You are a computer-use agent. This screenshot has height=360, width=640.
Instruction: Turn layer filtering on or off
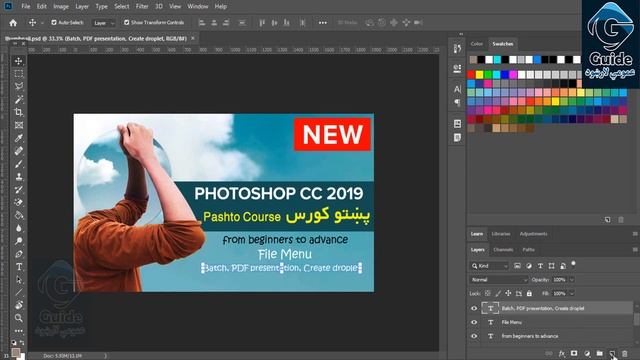573,264
